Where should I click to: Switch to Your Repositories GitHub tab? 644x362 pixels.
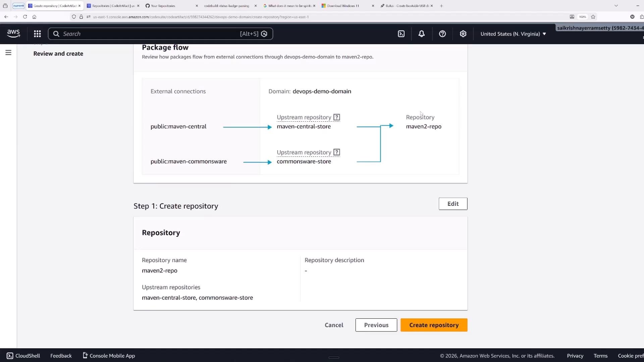[172, 6]
